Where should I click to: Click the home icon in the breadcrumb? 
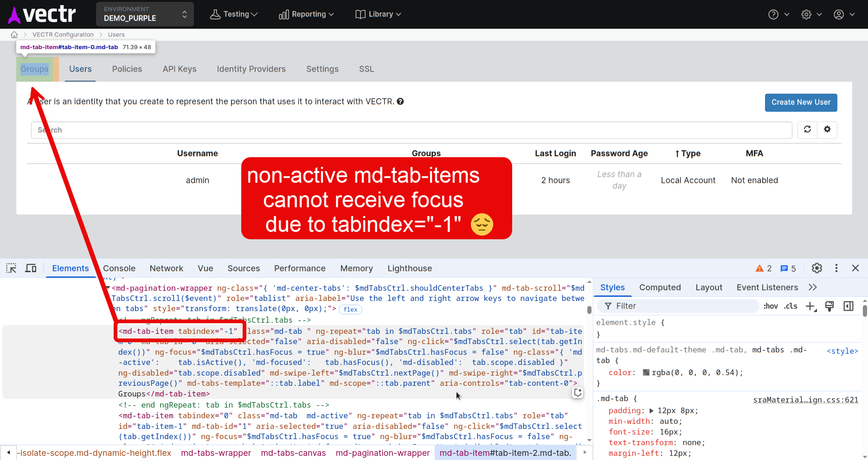(14, 35)
